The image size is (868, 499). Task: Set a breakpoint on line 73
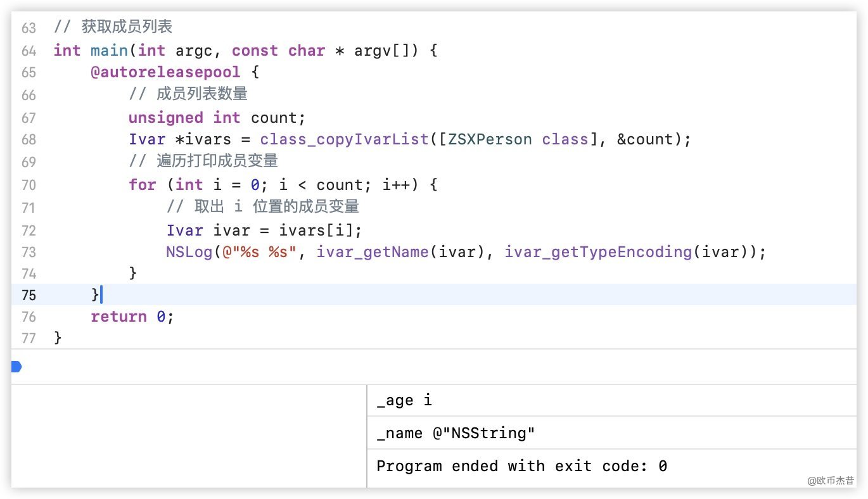[x=29, y=252]
